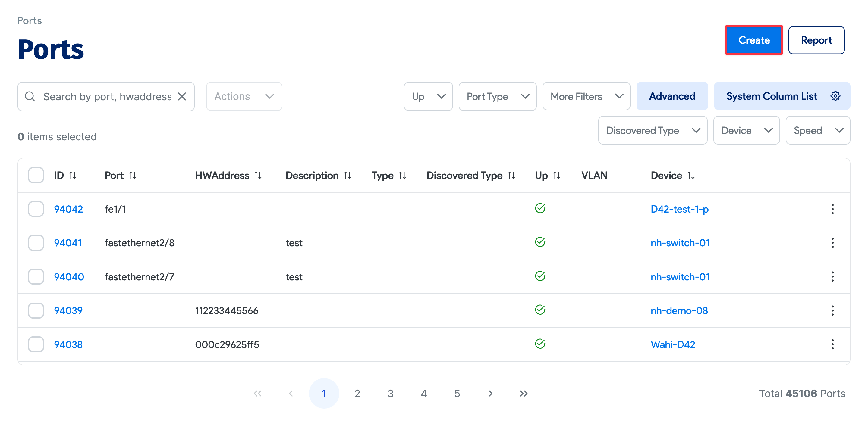The width and height of the screenshot is (868, 439).
Task: Jump to last page with double-arrow icon
Action: pos(523,393)
